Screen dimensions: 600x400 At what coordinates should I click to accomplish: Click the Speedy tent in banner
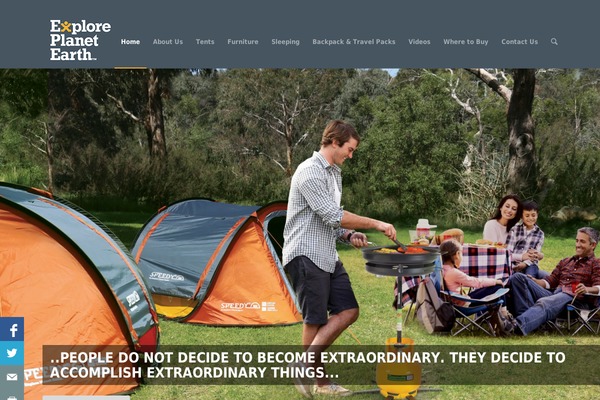coord(216,262)
